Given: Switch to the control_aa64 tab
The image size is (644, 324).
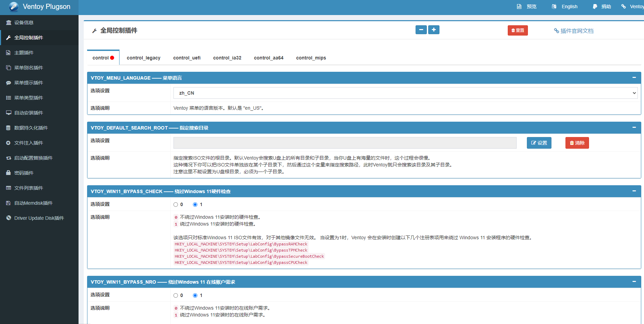Looking at the screenshot, I should (x=269, y=58).
